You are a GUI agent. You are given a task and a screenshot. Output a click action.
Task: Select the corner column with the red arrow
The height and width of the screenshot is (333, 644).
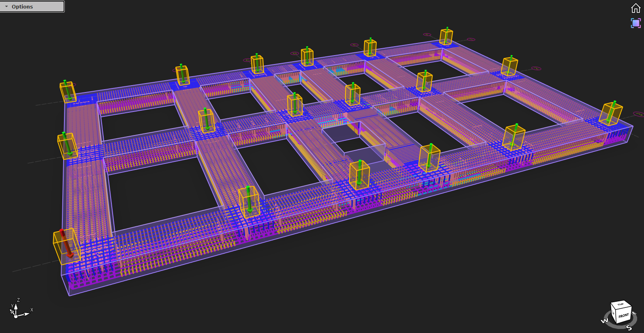coord(65,245)
